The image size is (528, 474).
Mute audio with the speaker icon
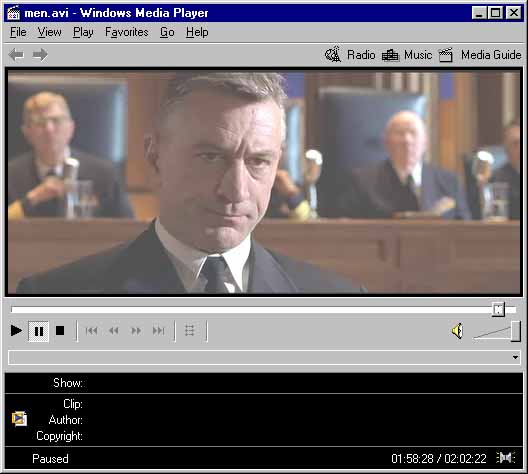click(x=458, y=331)
